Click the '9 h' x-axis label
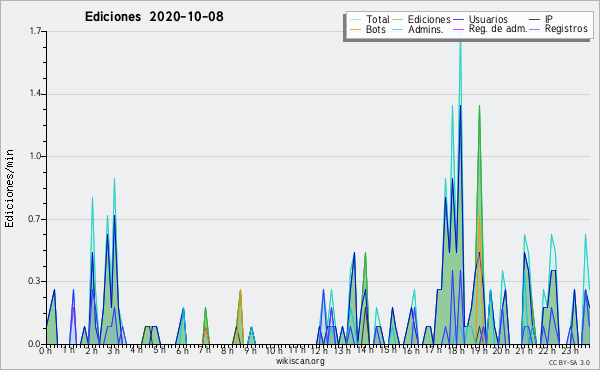Viewport: 600px width, 370px height. click(250, 350)
